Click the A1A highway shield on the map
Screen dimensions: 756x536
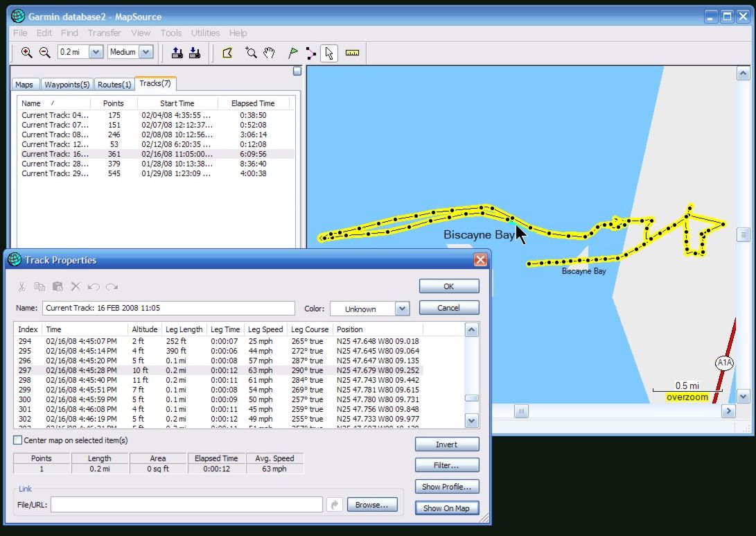click(x=723, y=363)
